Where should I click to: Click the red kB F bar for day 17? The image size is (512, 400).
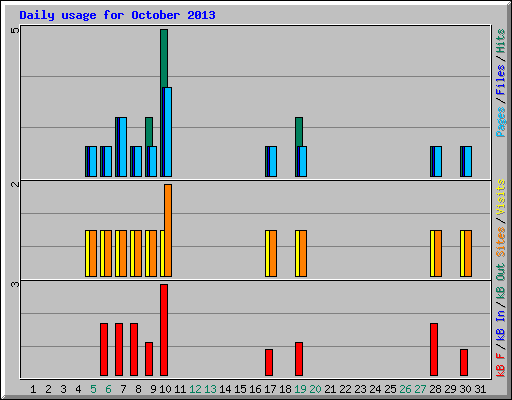pyautogui.click(x=269, y=363)
